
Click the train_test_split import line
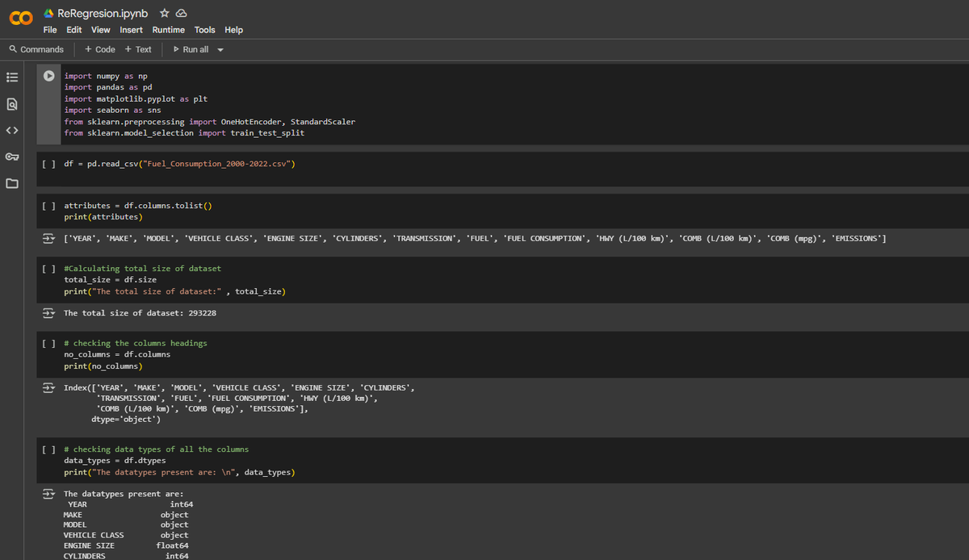(x=184, y=132)
